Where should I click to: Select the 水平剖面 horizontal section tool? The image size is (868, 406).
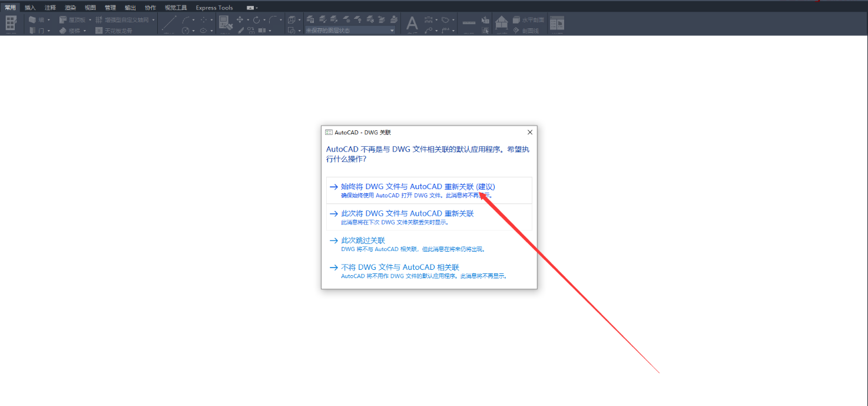pos(528,19)
